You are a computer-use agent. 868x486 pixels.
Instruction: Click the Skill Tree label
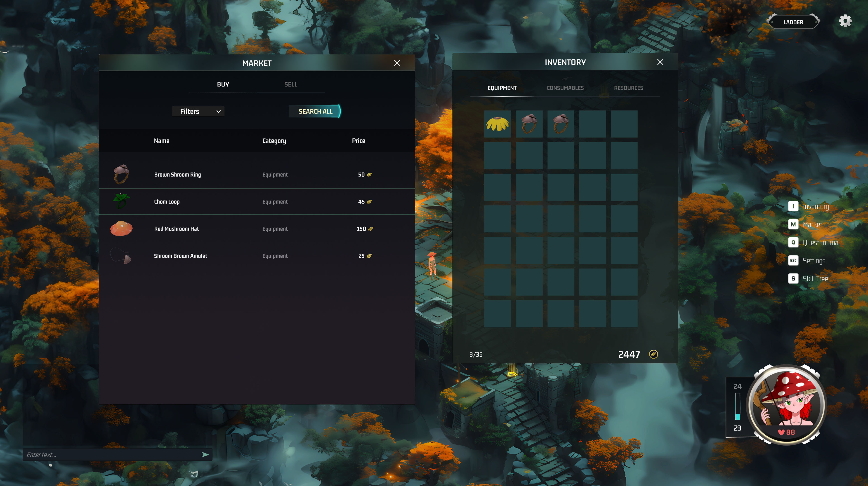pyautogui.click(x=815, y=279)
